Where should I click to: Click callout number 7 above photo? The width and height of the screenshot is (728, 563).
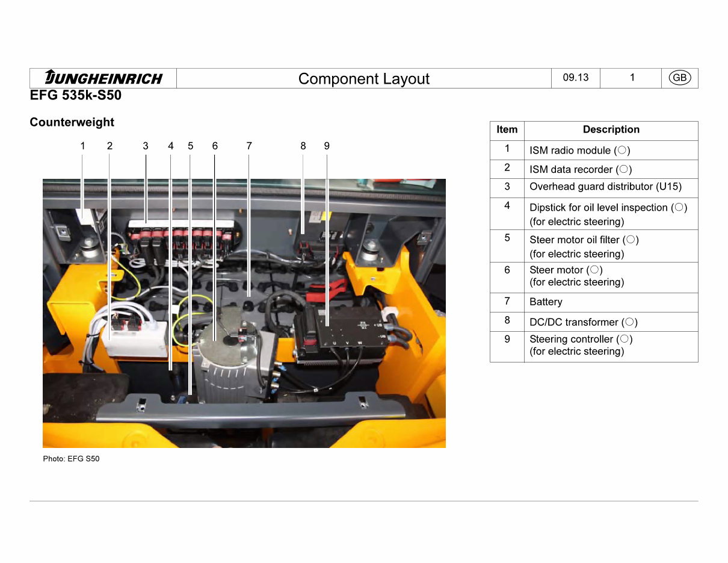[x=249, y=146]
